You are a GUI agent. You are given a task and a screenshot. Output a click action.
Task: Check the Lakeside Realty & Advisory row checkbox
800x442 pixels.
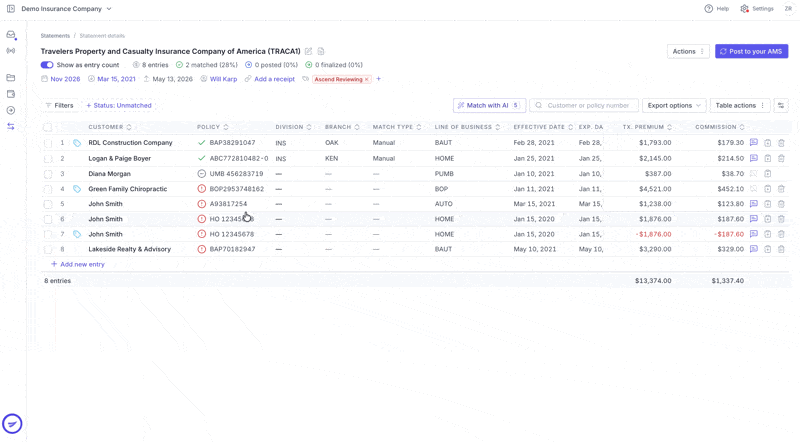[x=47, y=250]
